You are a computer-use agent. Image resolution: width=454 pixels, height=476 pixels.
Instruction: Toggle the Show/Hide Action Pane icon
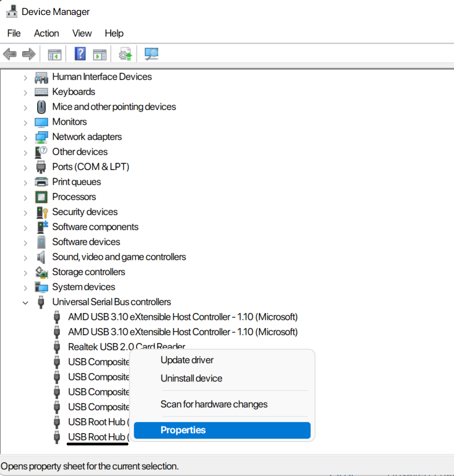pos(100,55)
